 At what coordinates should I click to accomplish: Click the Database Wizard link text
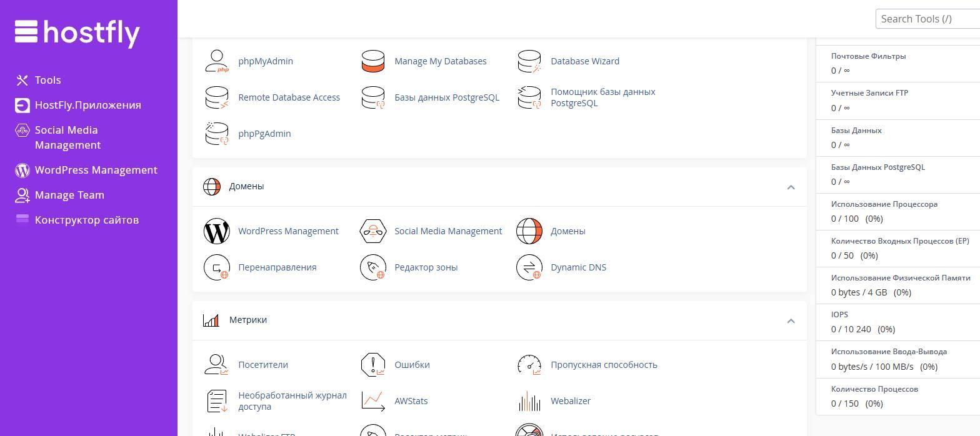point(585,61)
